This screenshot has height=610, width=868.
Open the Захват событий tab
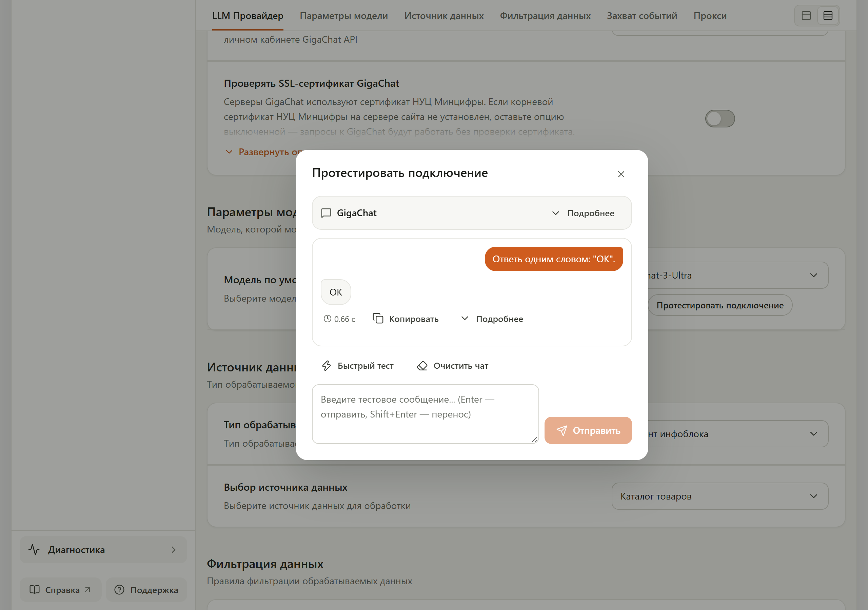click(x=642, y=16)
